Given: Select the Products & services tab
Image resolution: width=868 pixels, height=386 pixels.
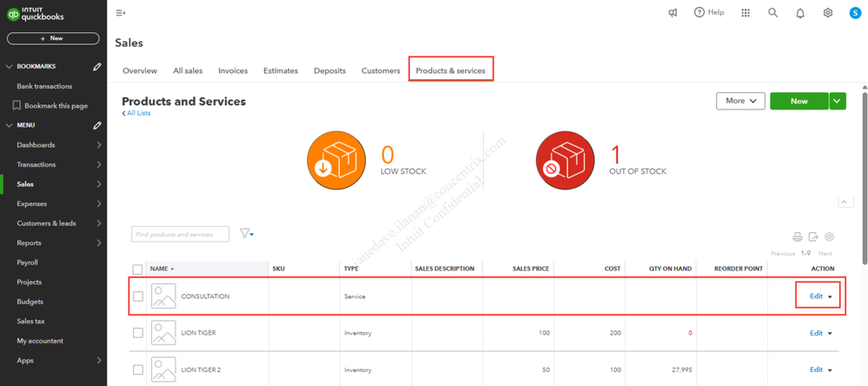Looking at the screenshot, I should pyautogui.click(x=451, y=71).
